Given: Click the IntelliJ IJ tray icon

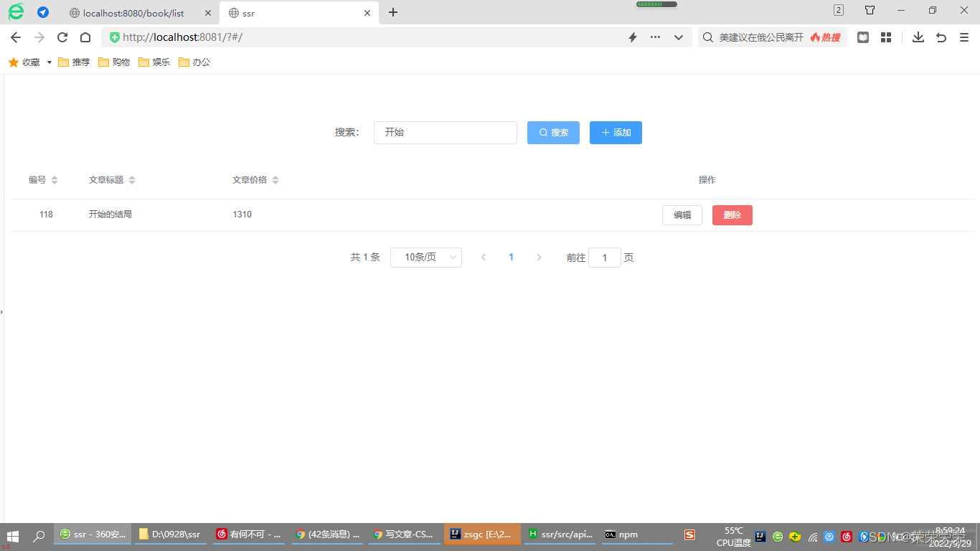Looking at the screenshot, I should coord(760,537).
